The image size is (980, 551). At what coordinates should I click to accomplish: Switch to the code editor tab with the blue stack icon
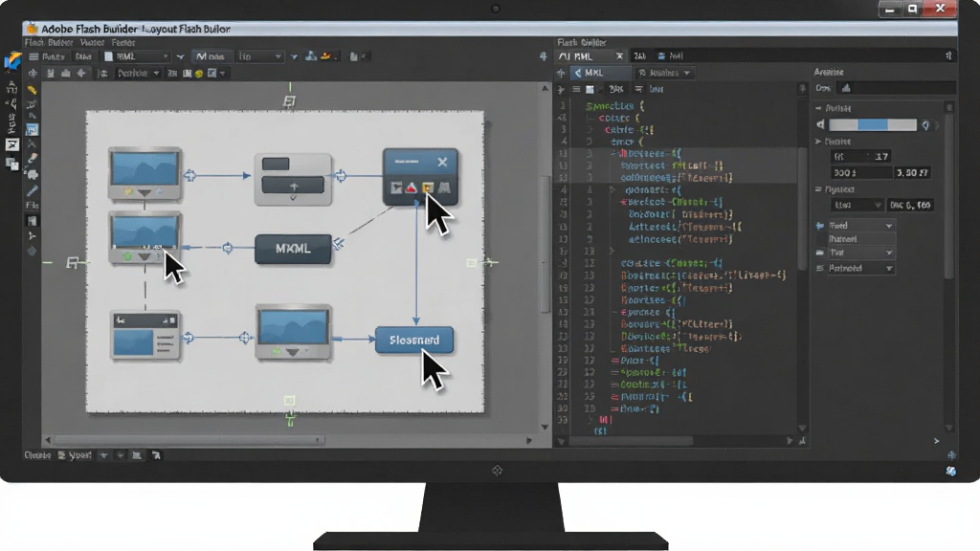(671, 56)
